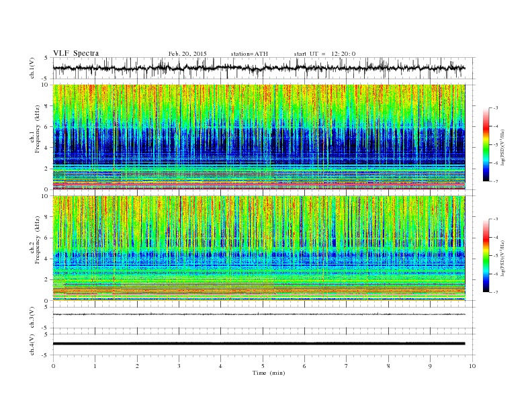
Task: Click the ch.3 flat waveform trace
Action: coord(259,314)
